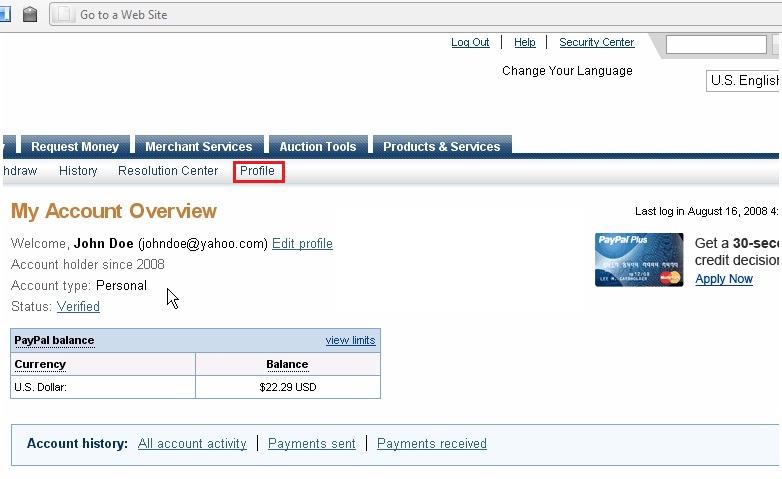The width and height of the screenshot is (782, 479).
Task: Click Apply Now for PayPal Plus card
Action: 724,279
